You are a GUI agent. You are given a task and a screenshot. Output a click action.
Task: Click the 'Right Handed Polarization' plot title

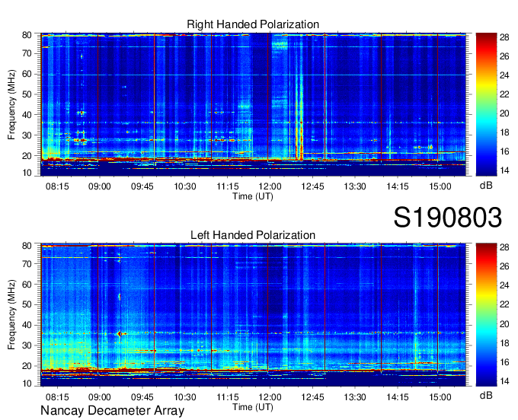253,24
